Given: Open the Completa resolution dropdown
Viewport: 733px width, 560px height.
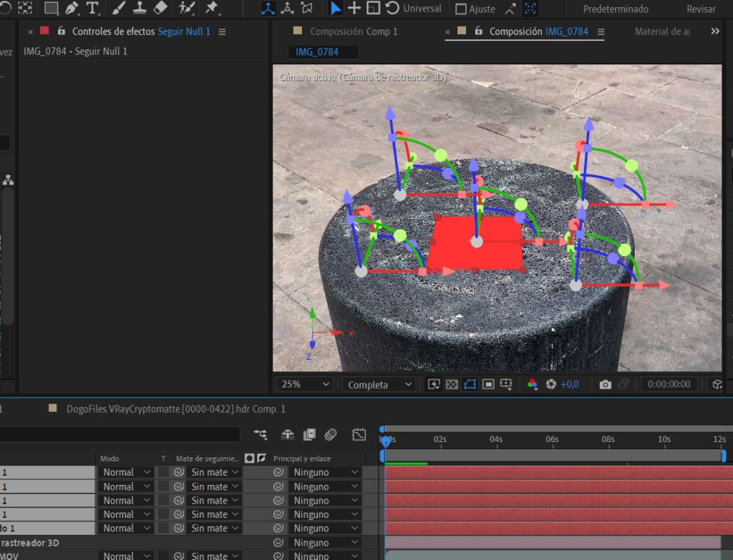Looking at the screenshot, I should pyautogui.click(x=378, y=384).
